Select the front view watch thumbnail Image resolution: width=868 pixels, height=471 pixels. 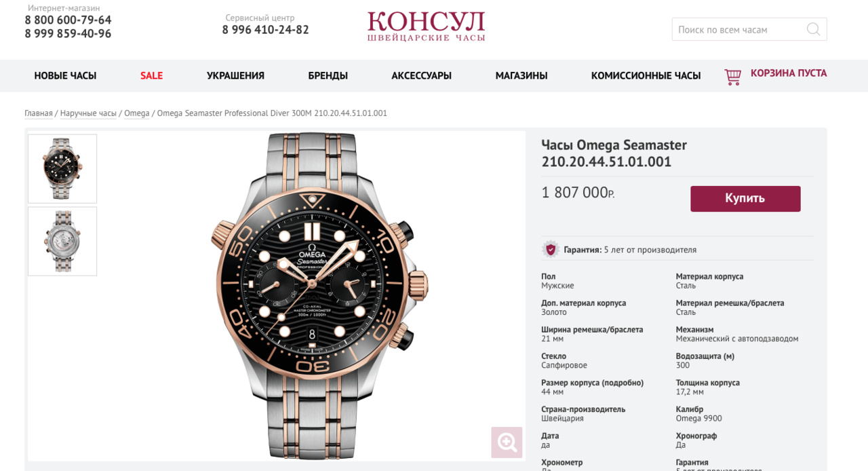(62, 169)
